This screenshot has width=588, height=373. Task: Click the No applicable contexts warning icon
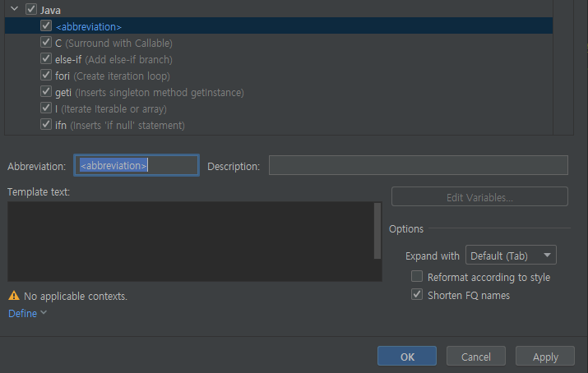(14, 296)
